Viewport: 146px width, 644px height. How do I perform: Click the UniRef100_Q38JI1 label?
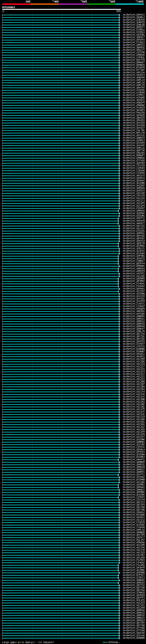pyautogui.click(x=134, y=249)
